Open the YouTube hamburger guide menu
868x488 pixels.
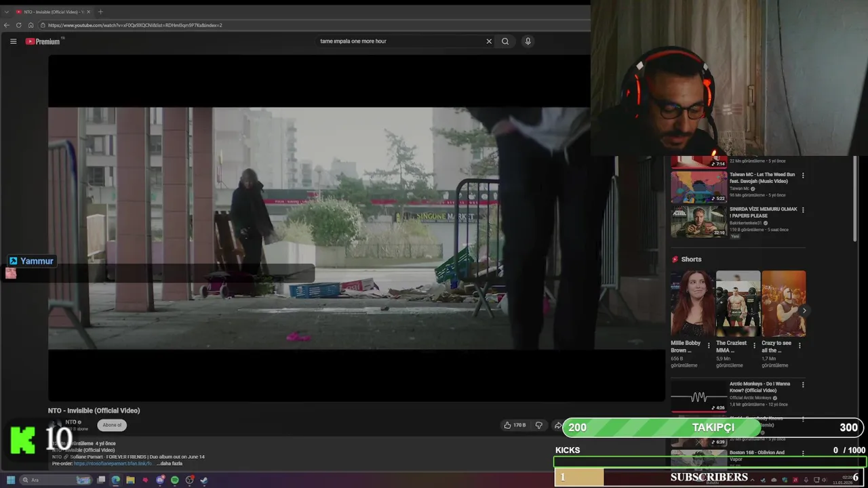[x=13, y=41]
